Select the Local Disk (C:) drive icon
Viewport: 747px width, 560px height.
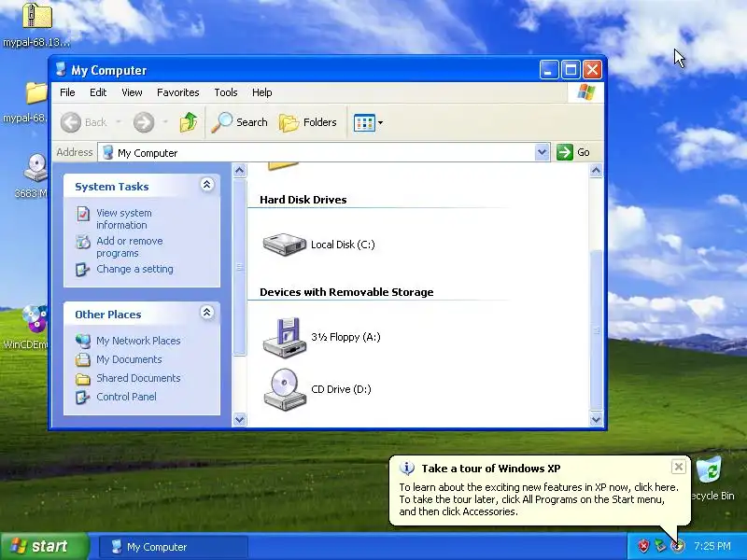(285, 245)
